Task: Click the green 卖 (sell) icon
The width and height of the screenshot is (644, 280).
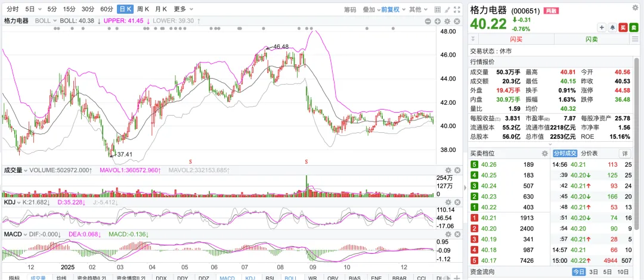Action: 634,27
